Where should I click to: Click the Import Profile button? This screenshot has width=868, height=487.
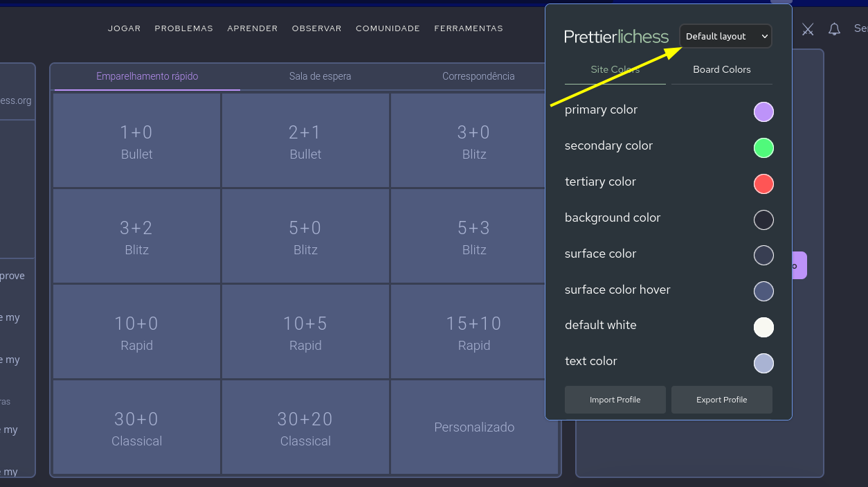coord(615,400)
